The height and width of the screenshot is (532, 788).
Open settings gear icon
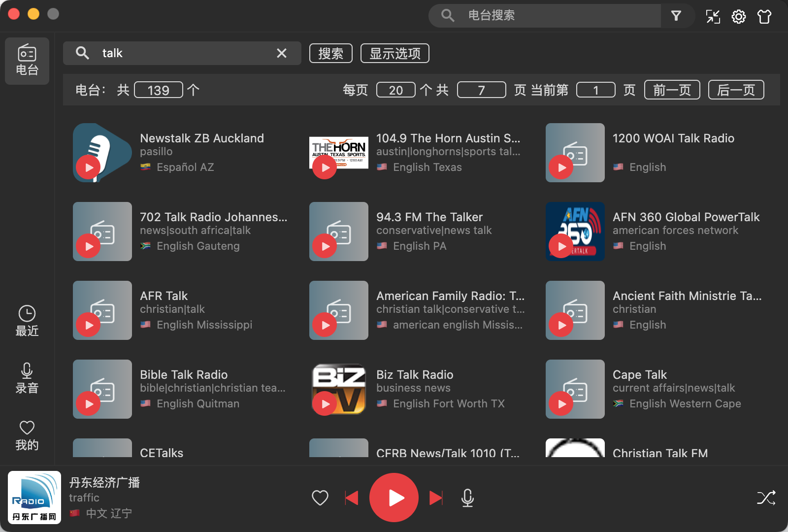tap(738, 16)
